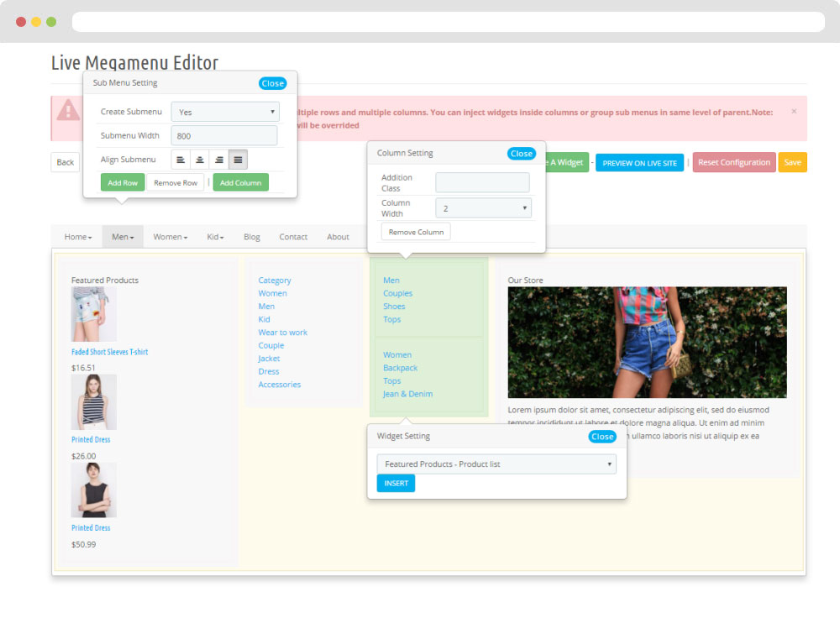Select align center submenu icon

click(200, 160)
